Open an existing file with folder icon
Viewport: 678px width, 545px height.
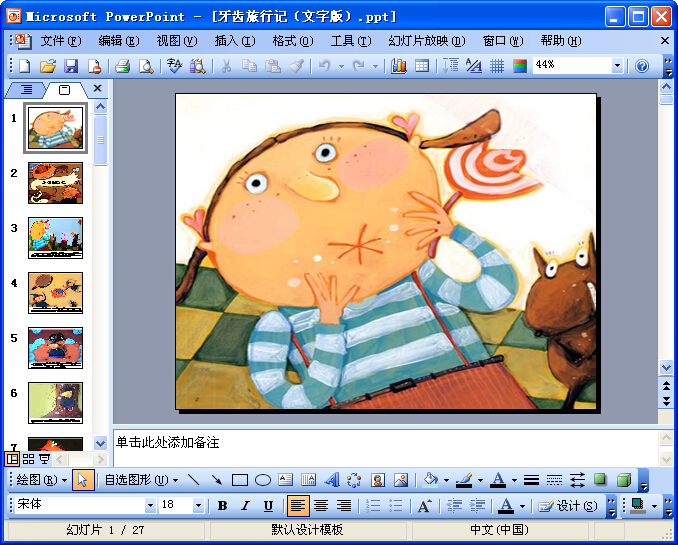tap(48, 66)
